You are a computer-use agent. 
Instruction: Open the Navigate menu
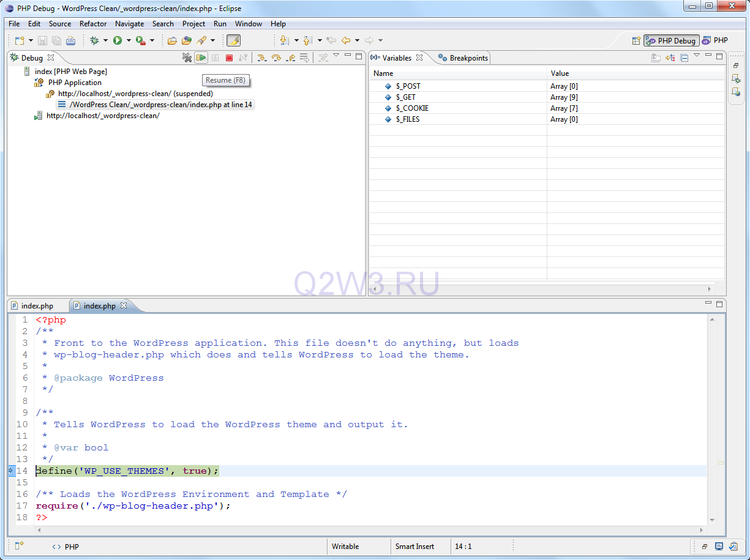130,24
